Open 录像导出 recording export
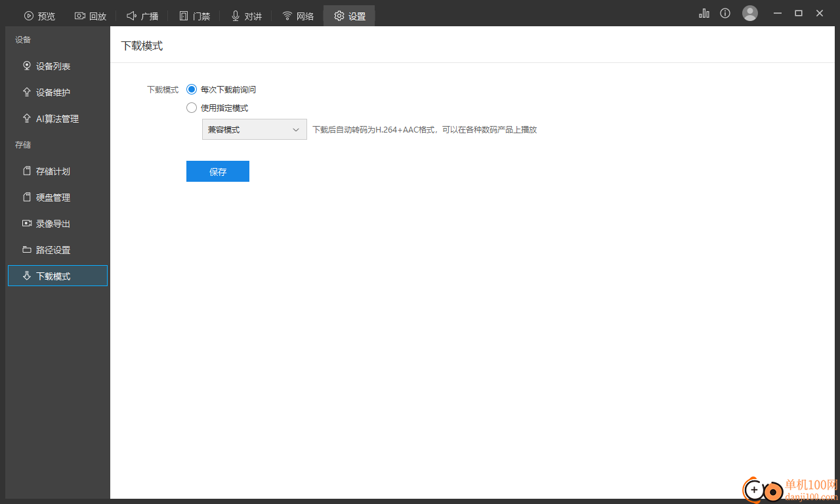The height and width of the screenshot is (504, 840). coord(58,223)
